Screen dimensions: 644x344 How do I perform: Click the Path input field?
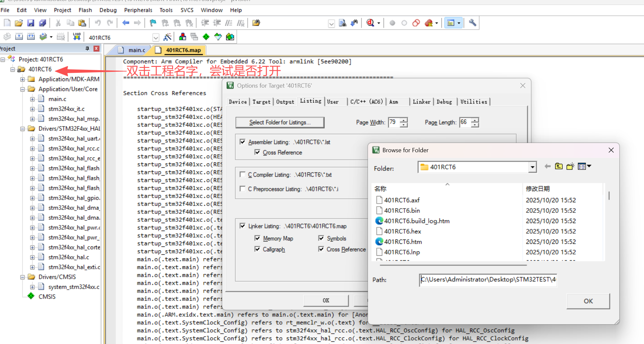click(x=488, y=280)
